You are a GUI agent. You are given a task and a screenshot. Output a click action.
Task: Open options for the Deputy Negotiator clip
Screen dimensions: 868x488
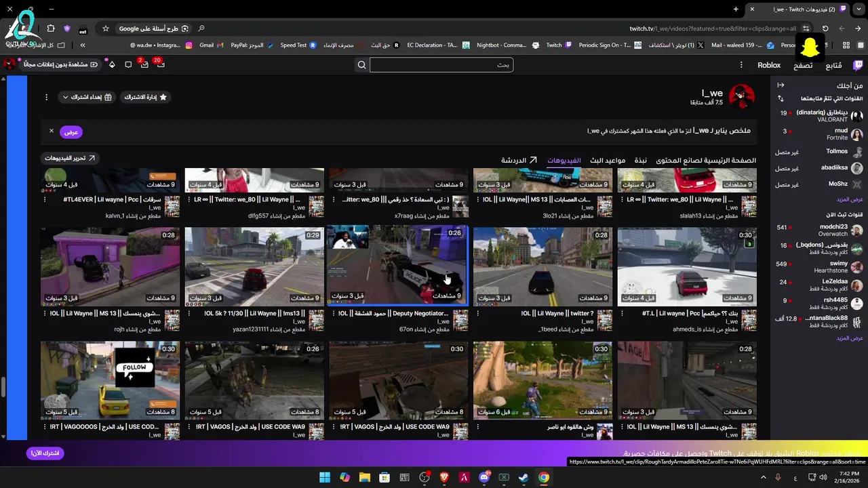(334, 313)
